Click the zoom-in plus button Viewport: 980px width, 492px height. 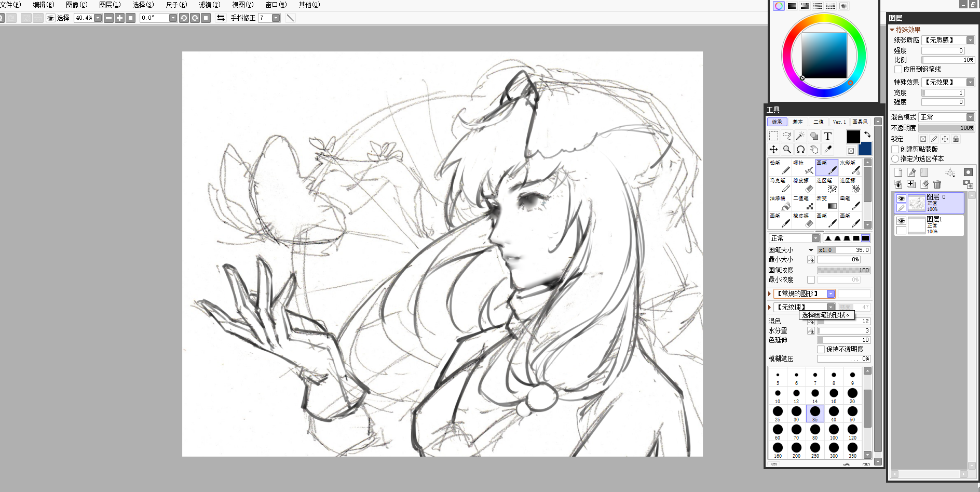point(120,18)
